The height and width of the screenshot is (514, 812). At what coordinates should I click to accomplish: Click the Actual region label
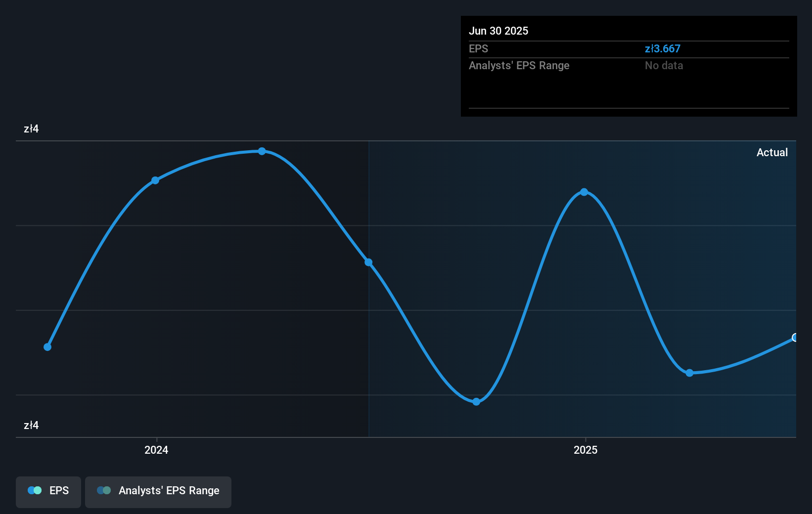click(x=772, y=152)
